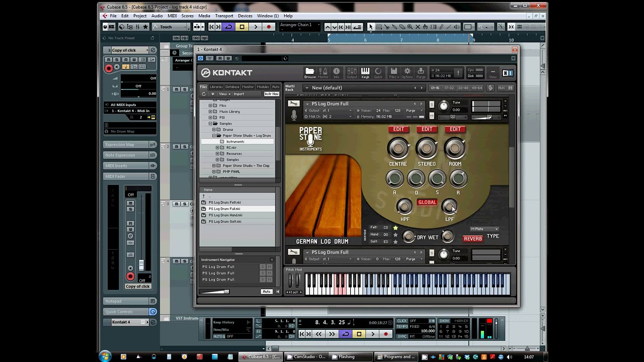This screenshot has width=644, height=362.
Task: Click Import in Kontakt browser
Action: (238, 94)
